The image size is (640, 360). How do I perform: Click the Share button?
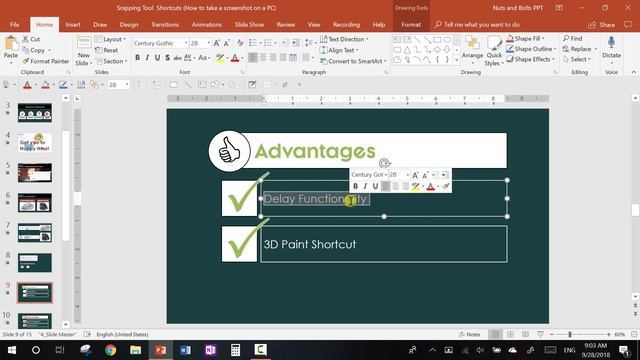[x=602, y=25]
